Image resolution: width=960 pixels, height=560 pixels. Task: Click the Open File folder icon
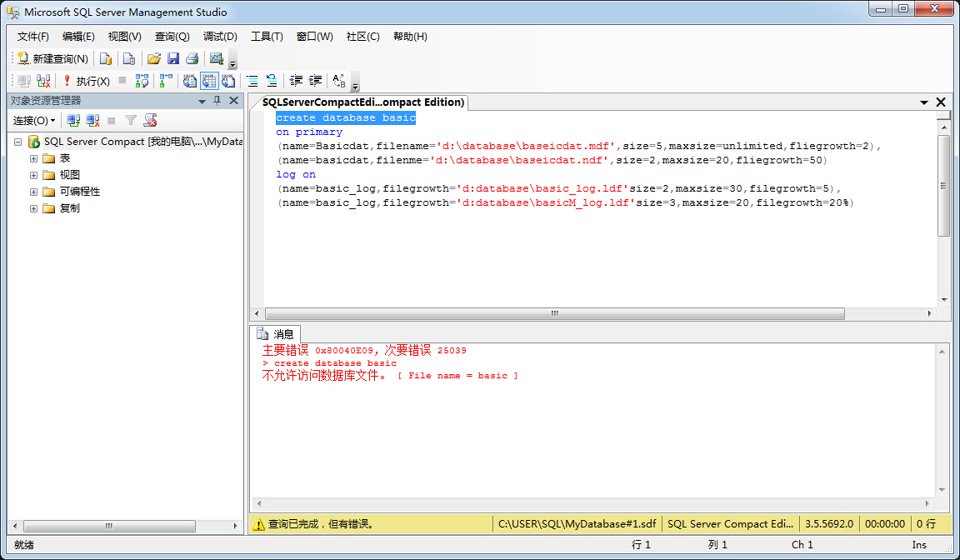154,59
